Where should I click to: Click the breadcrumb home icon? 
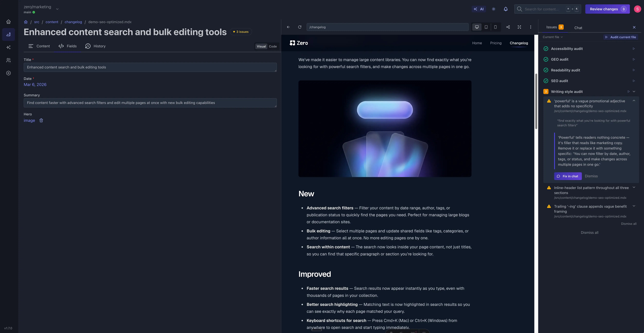(x=26, y=22)
